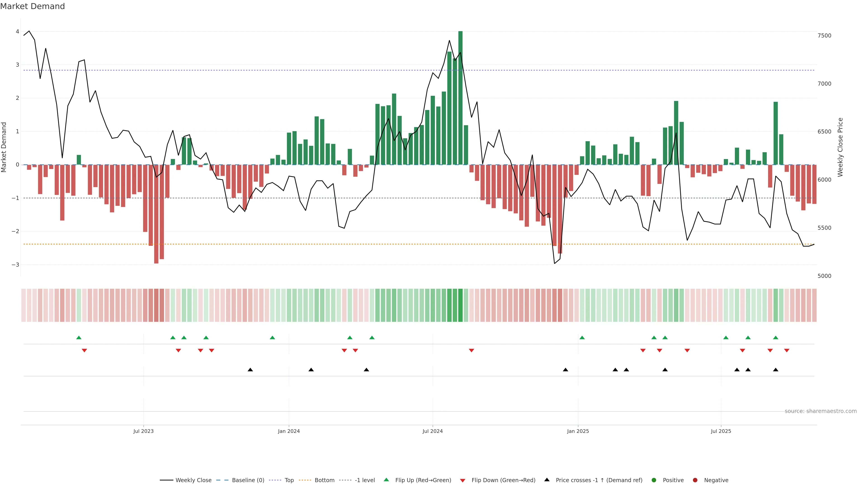This screenshot has width=868, height=488.
Task: Click the Weekly Close legend line icon
Action: [166, 480]
